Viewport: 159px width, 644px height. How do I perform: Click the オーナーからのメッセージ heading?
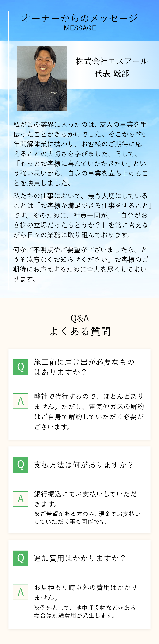[x=80, y=18]
